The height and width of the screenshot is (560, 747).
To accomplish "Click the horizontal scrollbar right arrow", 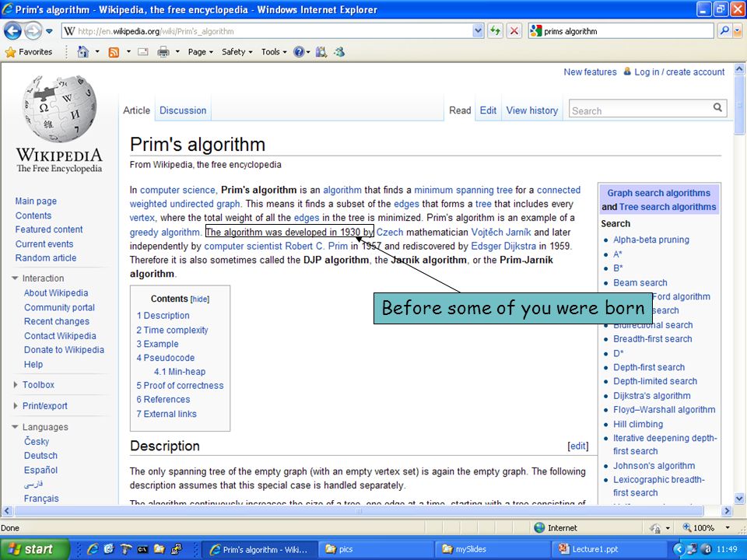I will [x=727, y=511].
